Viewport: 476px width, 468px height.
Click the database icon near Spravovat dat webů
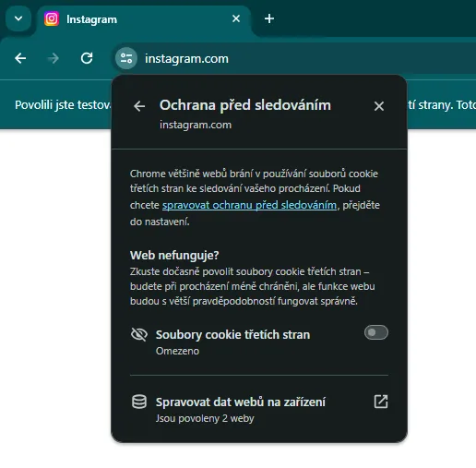139,402
